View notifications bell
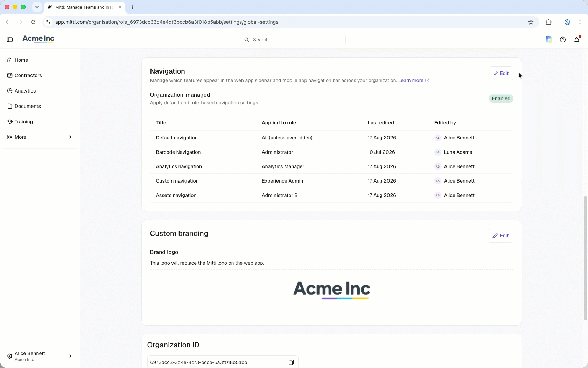This screenshot has height=368, width=588. click(x=577, y=40)
